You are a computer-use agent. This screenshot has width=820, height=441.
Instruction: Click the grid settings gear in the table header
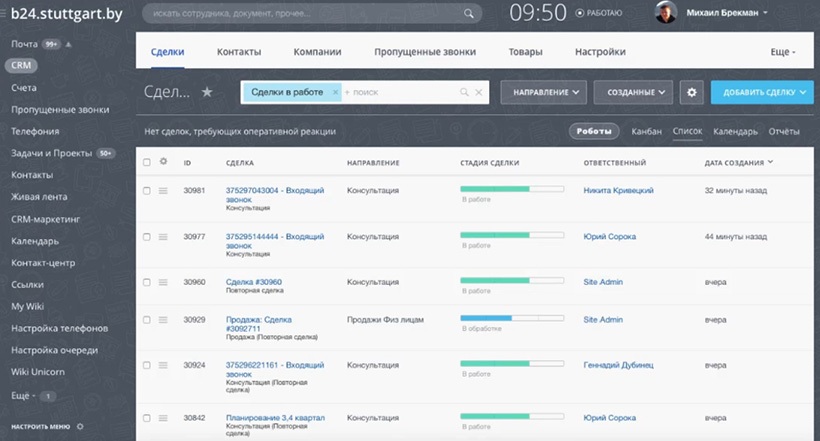point(164,161)
